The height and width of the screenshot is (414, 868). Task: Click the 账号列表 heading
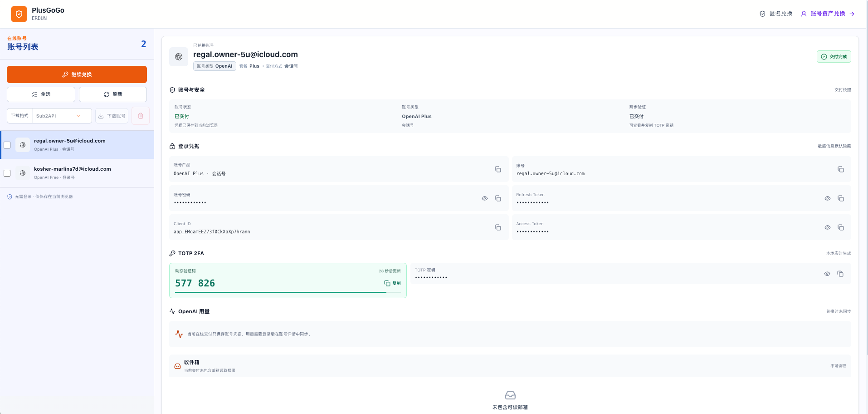tap(23, 47)
